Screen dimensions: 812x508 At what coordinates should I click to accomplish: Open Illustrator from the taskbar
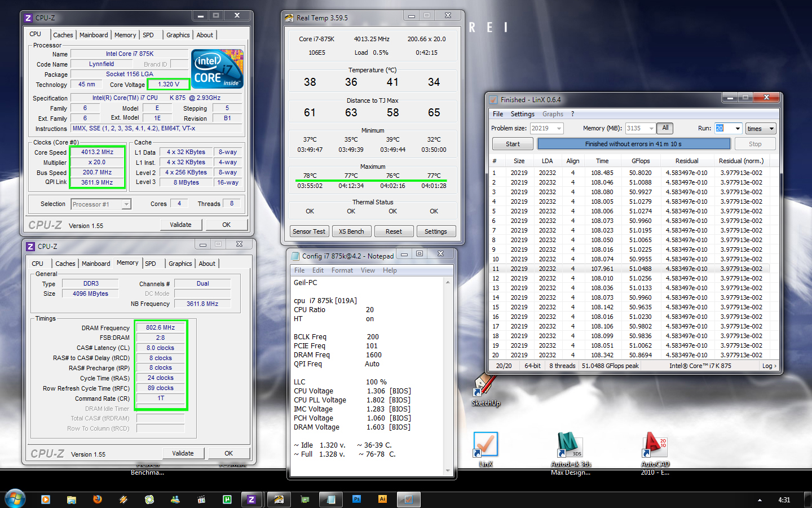click(382, 500)
